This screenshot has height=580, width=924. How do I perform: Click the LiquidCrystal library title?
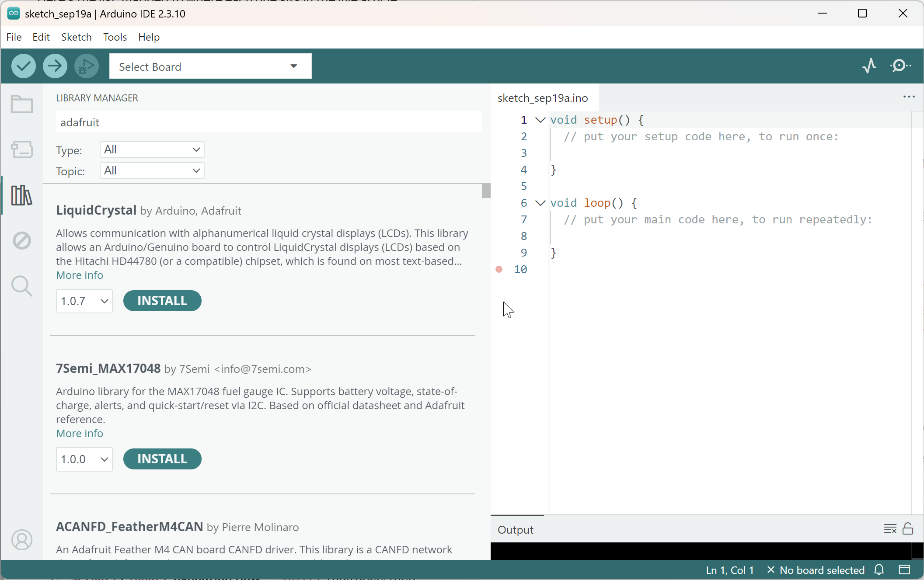[96, 210]
